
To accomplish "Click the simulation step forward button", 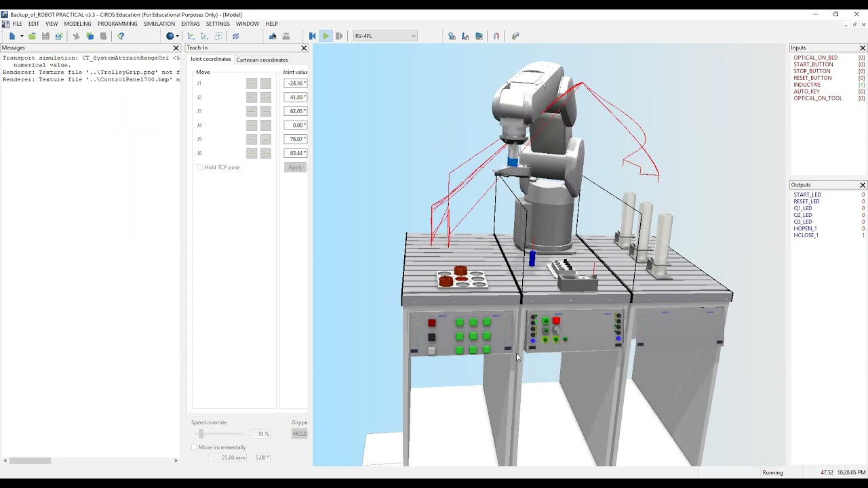I will pyautogui.click(x=339, y=36).
